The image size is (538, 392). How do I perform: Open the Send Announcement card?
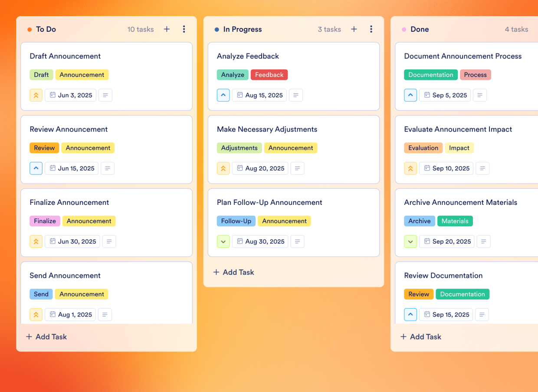65,275
